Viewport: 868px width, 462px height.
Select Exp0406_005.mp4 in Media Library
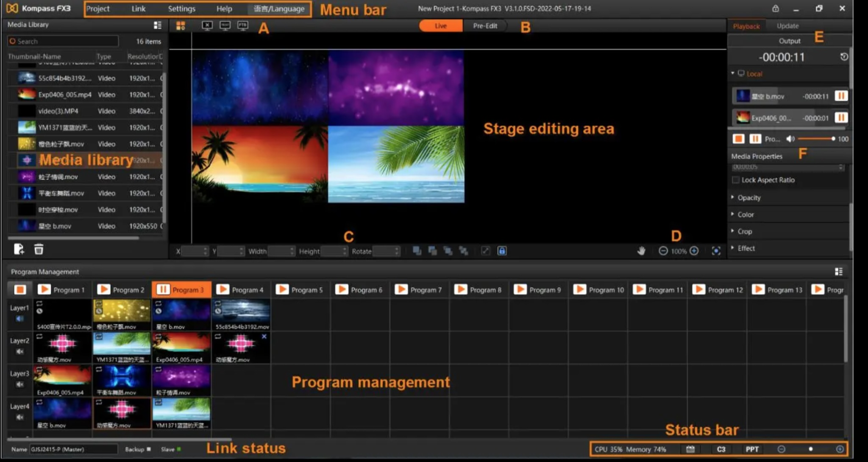(86, 95)
